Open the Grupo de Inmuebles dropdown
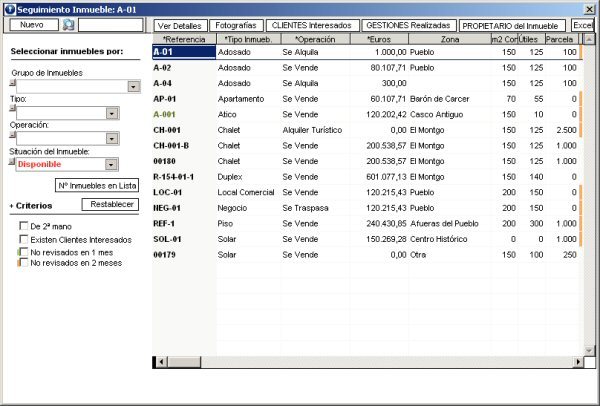Image resolution: width=600 pixels, height=406 pixels. point(134,87)
